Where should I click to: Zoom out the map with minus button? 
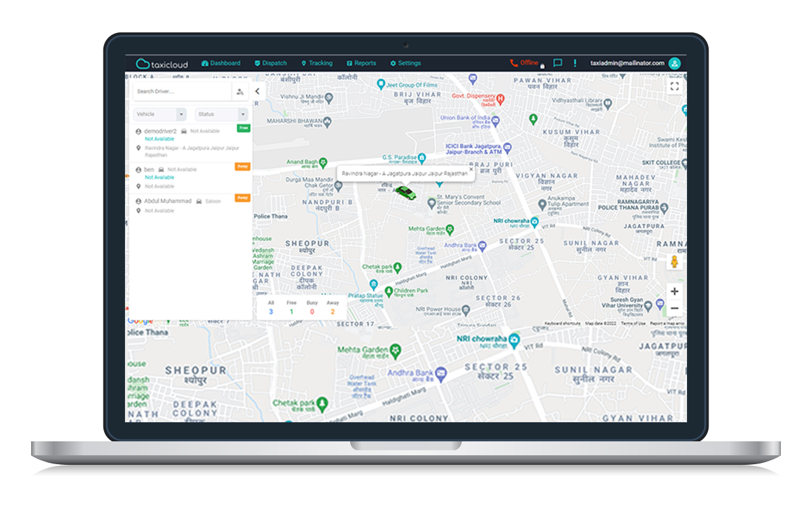pyautogui.click(x=674, y=309)
